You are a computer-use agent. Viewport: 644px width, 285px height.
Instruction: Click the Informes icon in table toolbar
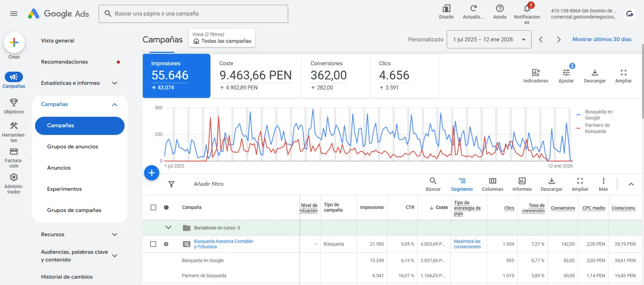522,181
